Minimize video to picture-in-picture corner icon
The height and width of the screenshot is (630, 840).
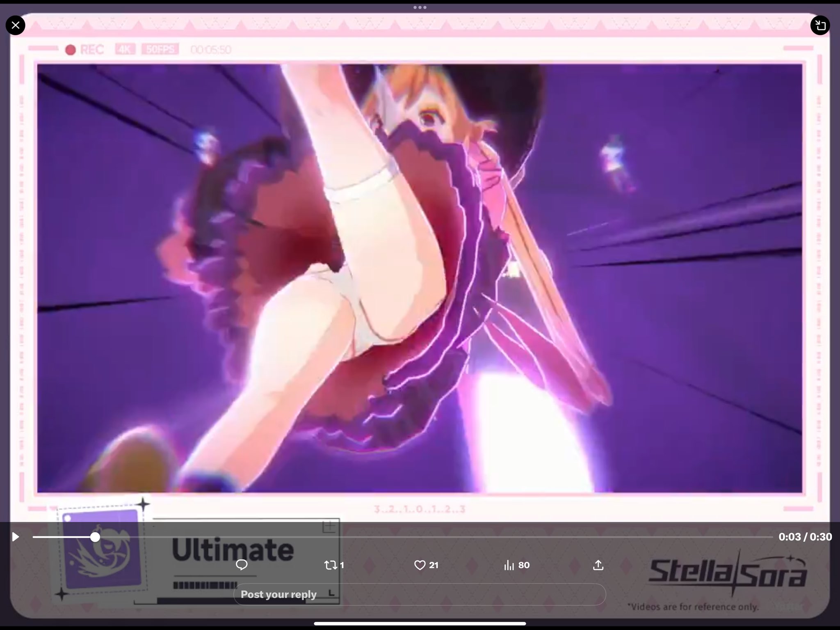(820, 25)
